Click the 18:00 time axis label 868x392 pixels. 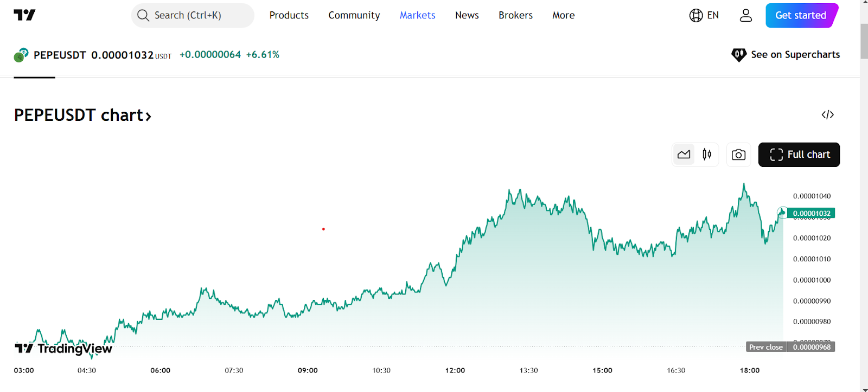pyautogui.click(x=750, y=370)
